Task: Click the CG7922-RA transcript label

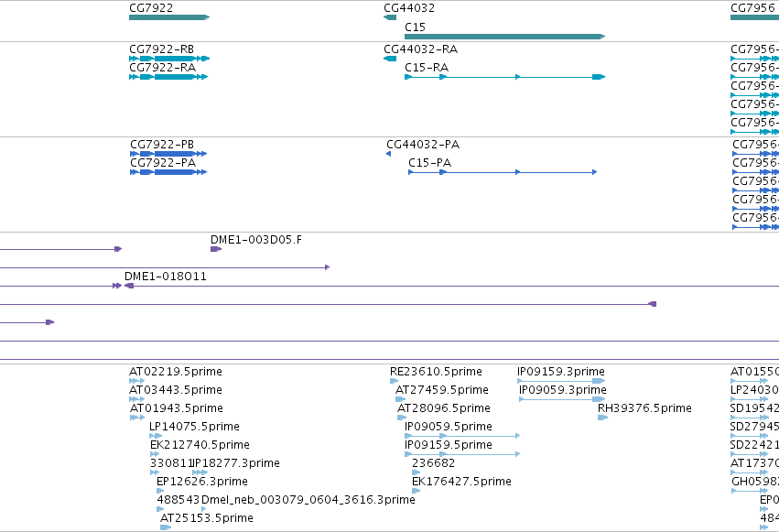Action: [x=162, y=68]
